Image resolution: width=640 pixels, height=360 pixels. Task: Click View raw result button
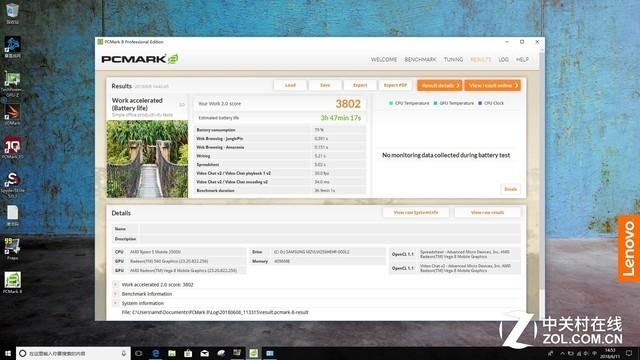pos(487,212)
